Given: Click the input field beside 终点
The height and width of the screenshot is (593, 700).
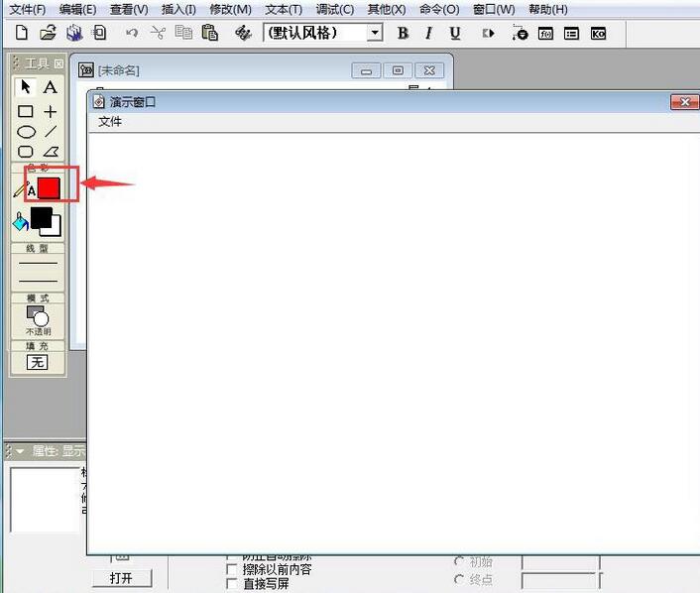Looking at the screenshot, I should 561,580.
